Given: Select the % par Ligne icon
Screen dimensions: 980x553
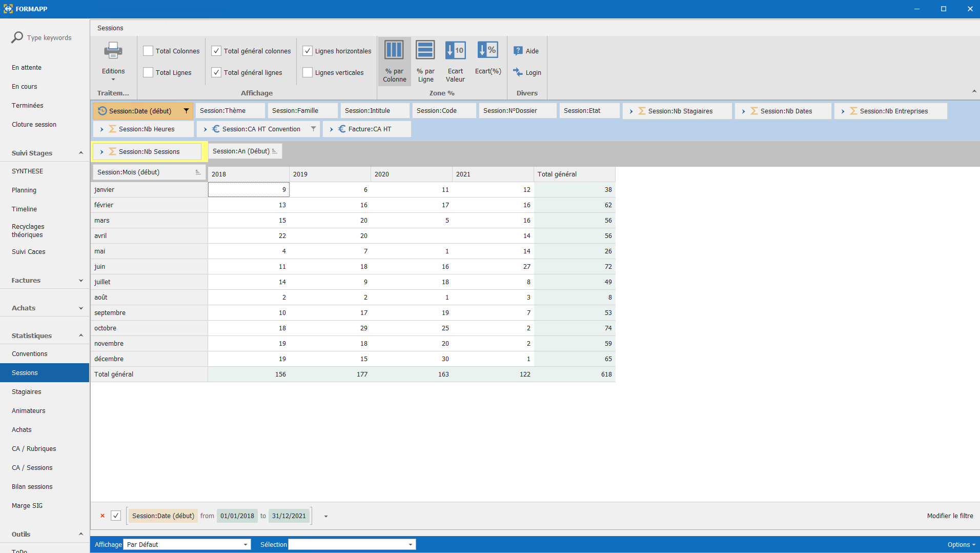Looking at the screenshot, I should [425, 50].
